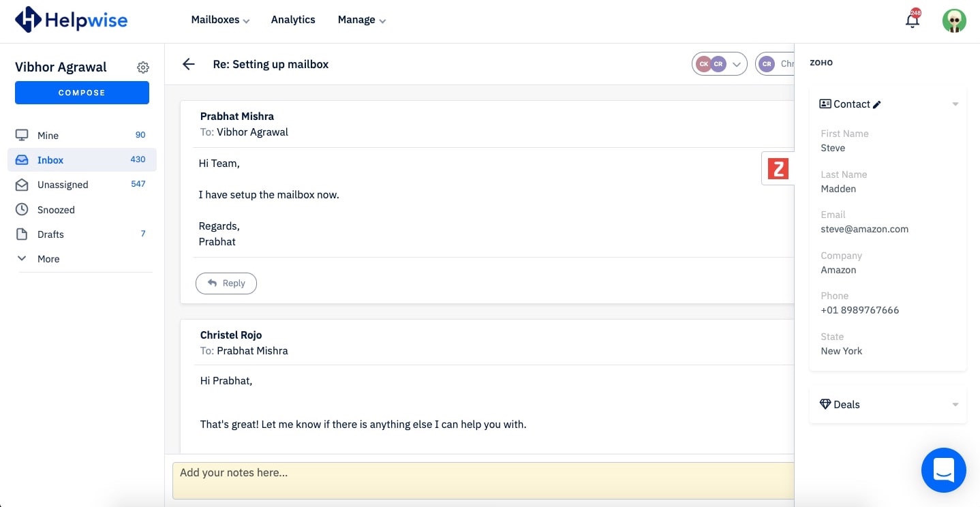Select the Mine mailbox icon
Viewport: 980px width, 507px height.
tap(22, 135)
